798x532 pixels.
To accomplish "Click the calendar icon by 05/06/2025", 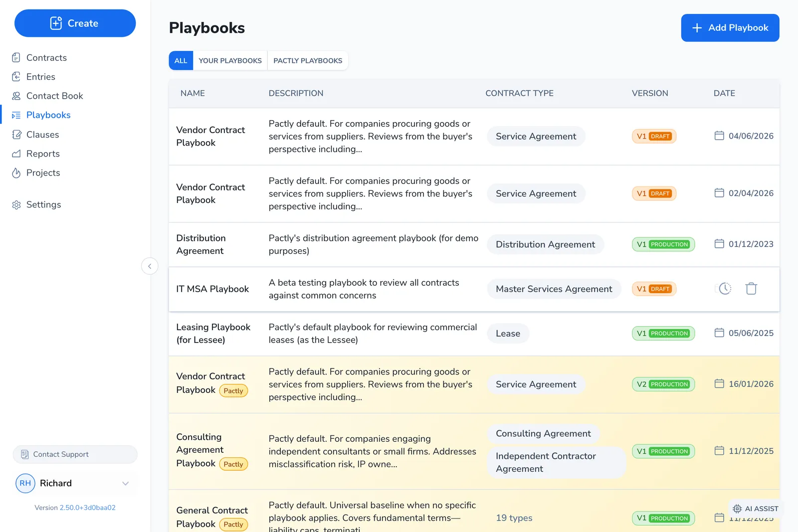I will click(x=719, y=333).
